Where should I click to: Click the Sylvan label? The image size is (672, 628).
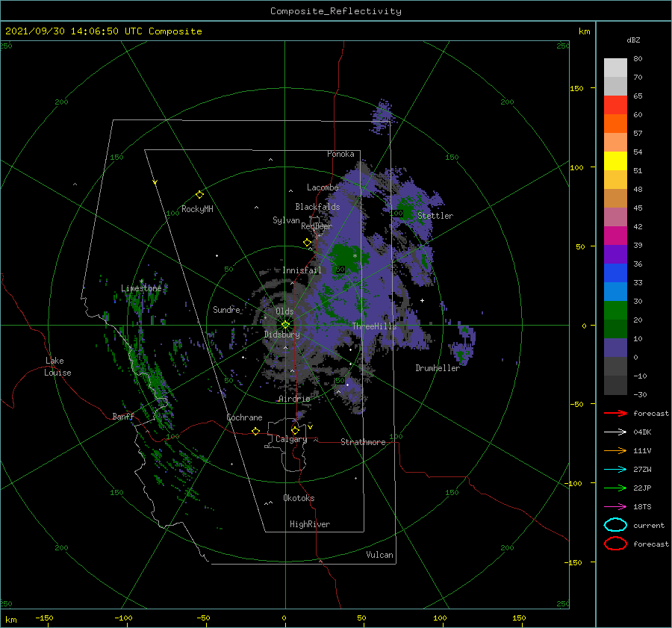pos(286,220)
